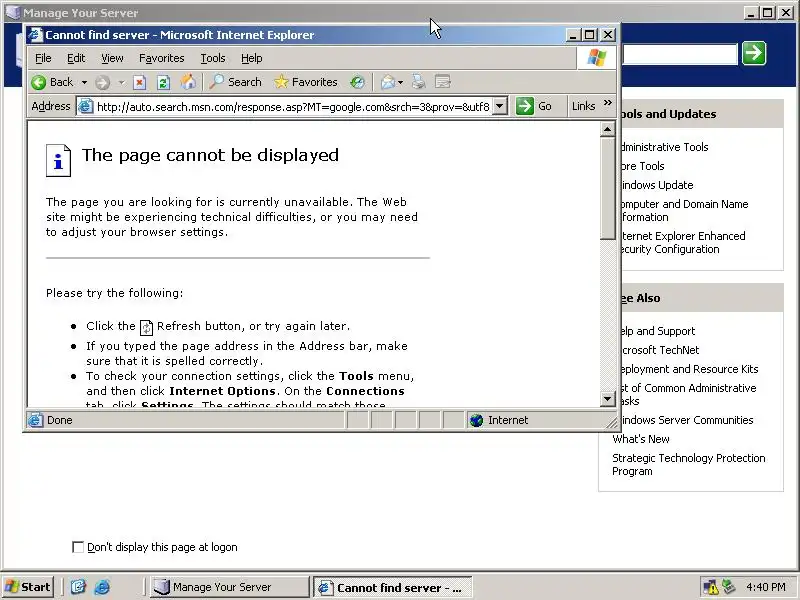Open the Tools menu
800x600 pixels.
[213, 58]
